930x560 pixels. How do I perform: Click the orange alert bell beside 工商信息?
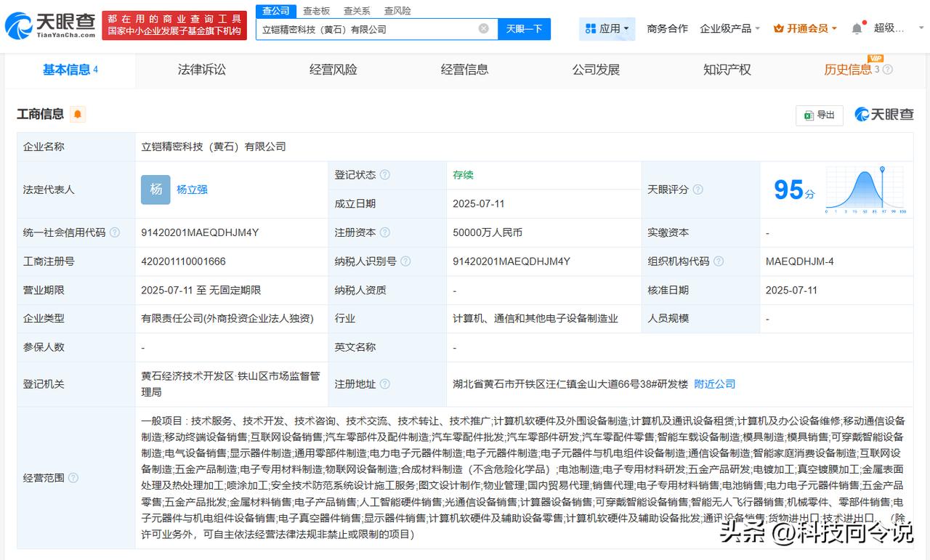coord(78,114)
